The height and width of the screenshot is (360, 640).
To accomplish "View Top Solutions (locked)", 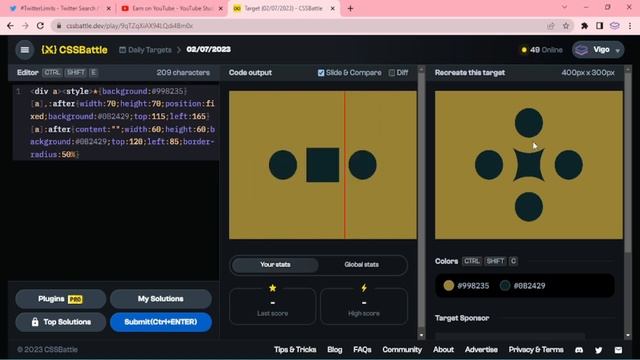I will point(60,322).
